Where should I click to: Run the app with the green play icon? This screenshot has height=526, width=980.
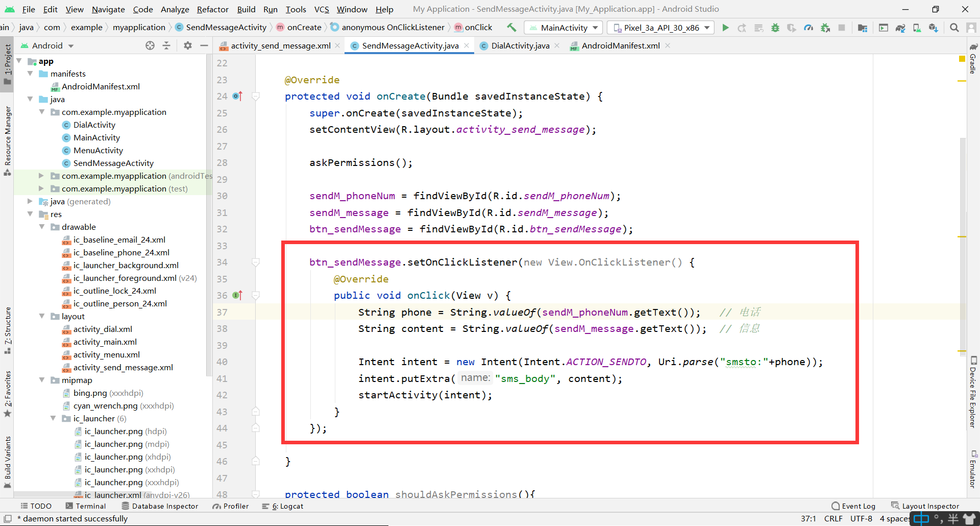click(725, 28)
